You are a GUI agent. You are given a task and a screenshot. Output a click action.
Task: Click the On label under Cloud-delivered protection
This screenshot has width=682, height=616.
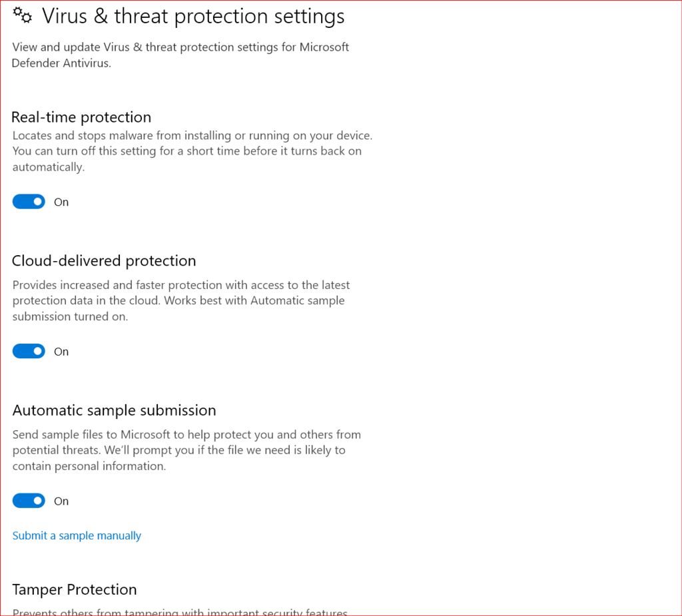coord(61,352)
